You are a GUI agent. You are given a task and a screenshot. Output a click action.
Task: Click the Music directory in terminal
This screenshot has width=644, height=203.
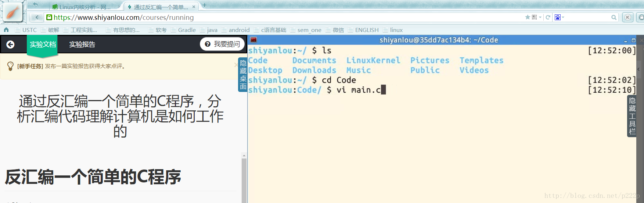click(x=359, y=70)
